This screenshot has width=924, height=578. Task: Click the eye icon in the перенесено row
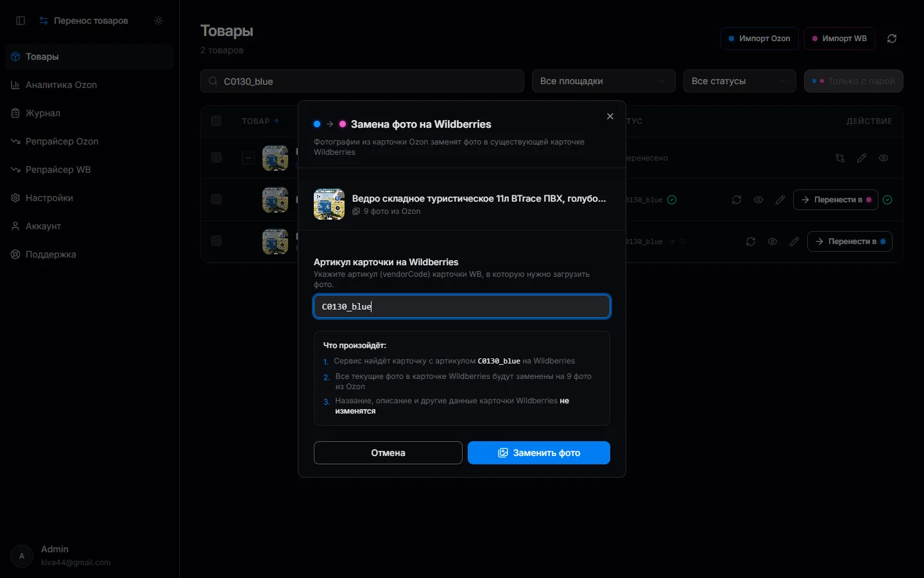(884, 158)
